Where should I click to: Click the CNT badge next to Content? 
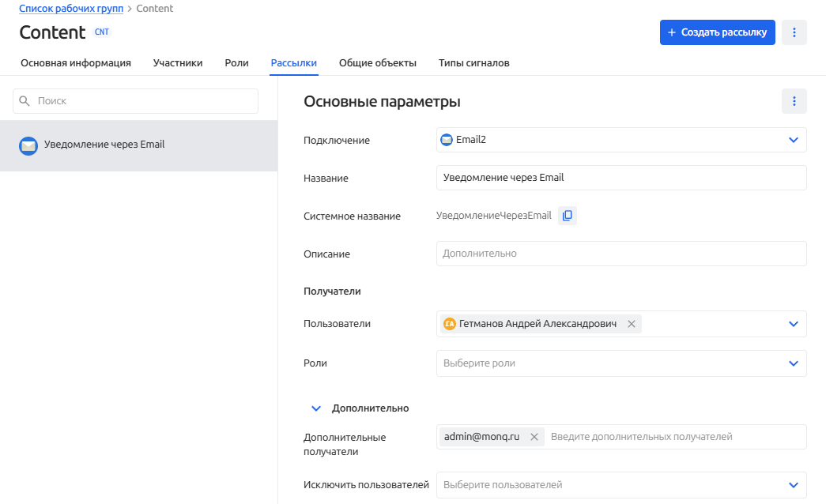click(102, 32)
